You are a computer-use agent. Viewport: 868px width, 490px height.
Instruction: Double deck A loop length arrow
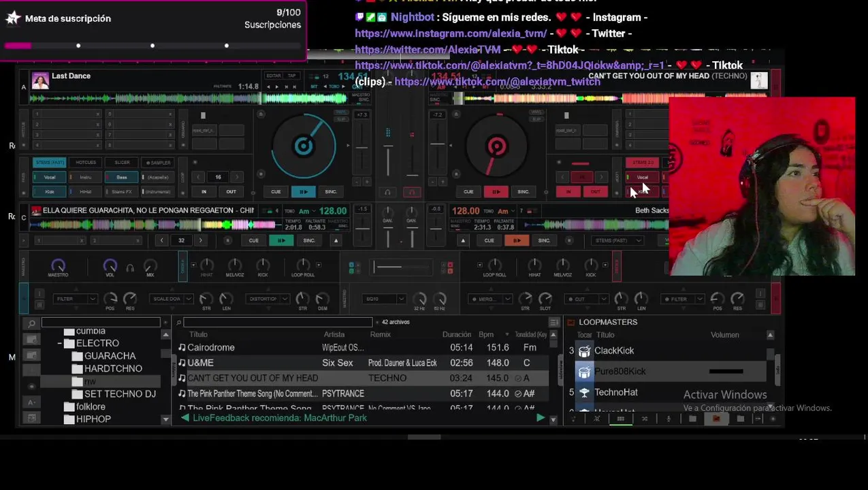coord(236,177)
